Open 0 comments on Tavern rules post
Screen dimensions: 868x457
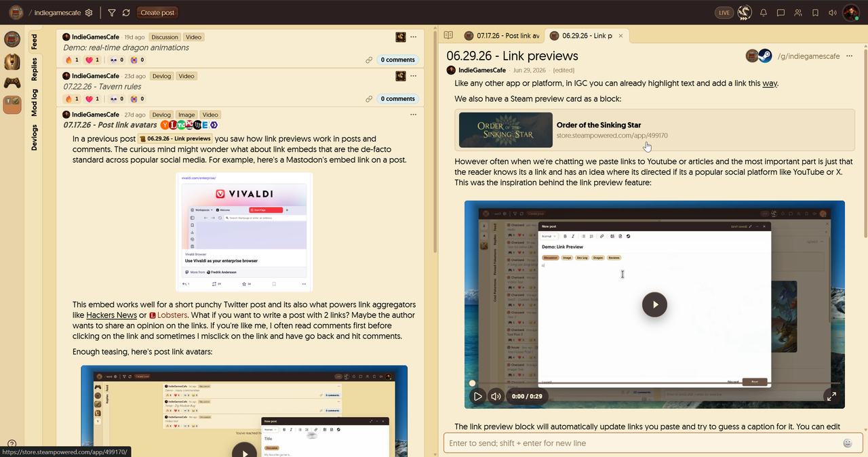[397, 98]
